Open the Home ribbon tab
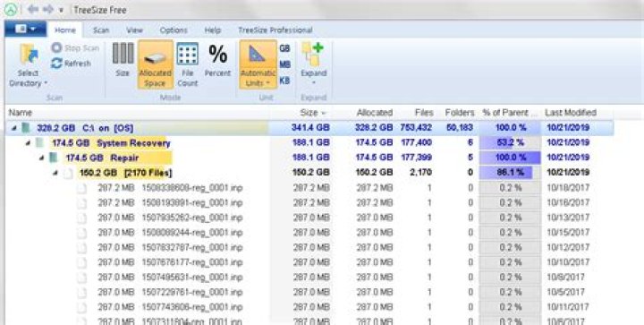Viewport: 644px width, 325px height. point(65,30)
